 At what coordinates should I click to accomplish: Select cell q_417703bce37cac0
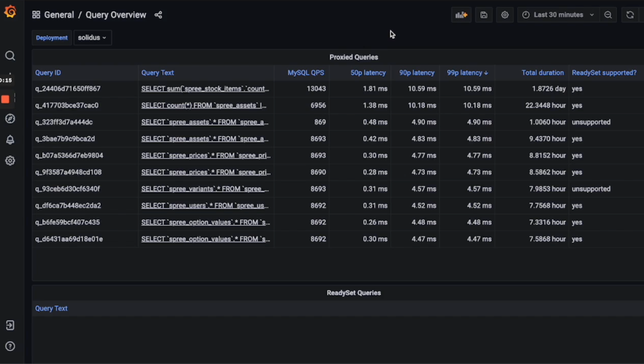click(x=66, y=105)
